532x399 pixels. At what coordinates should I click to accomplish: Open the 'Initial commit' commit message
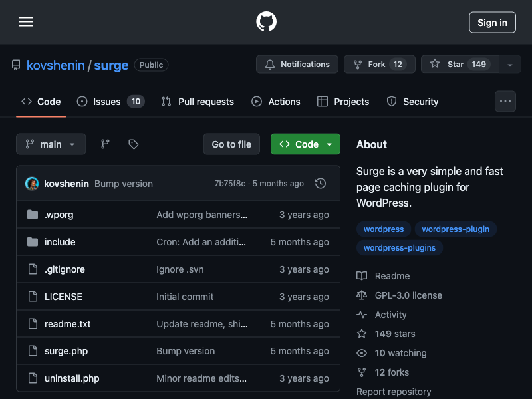coord(185,297)
